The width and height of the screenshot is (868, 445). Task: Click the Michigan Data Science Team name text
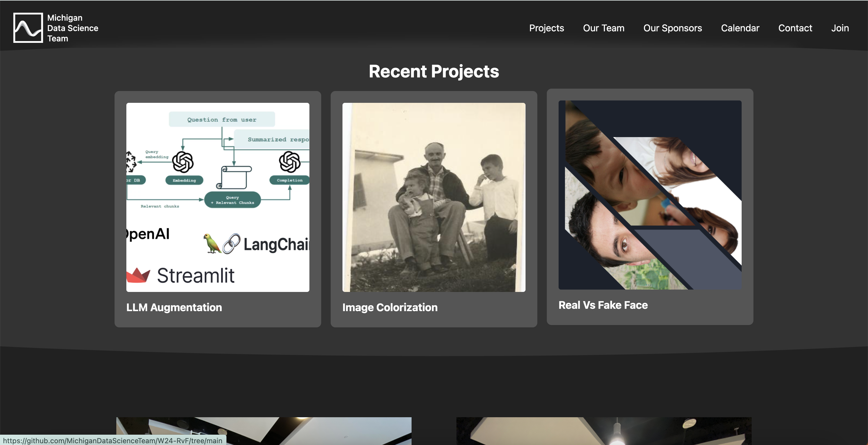tap(72, 28)
